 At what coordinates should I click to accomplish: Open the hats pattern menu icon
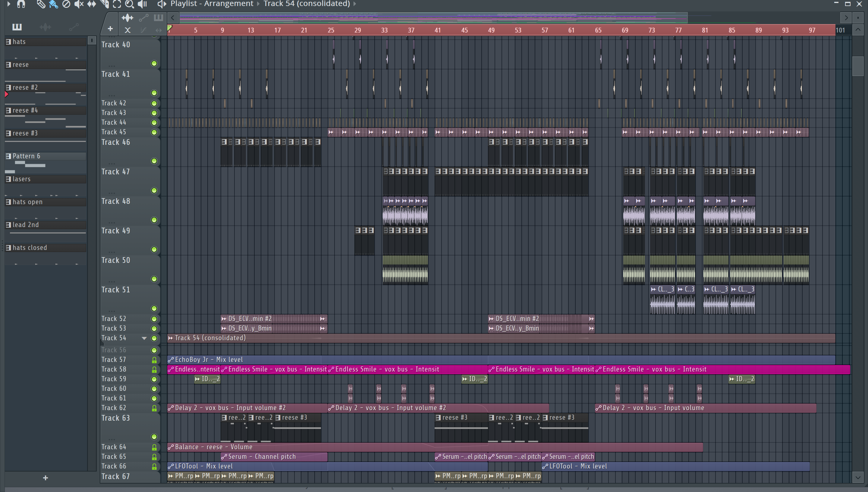(x=8, y=42)
